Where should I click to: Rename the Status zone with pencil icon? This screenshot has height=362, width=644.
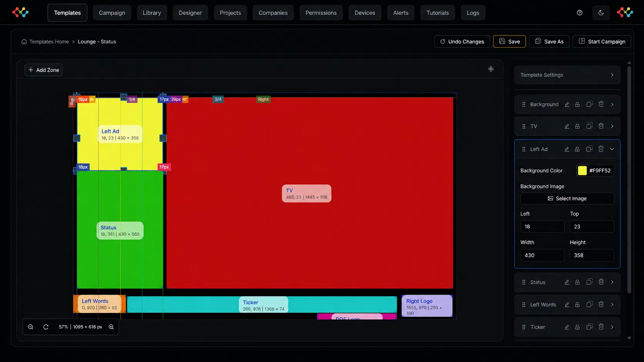pos(567,282)
